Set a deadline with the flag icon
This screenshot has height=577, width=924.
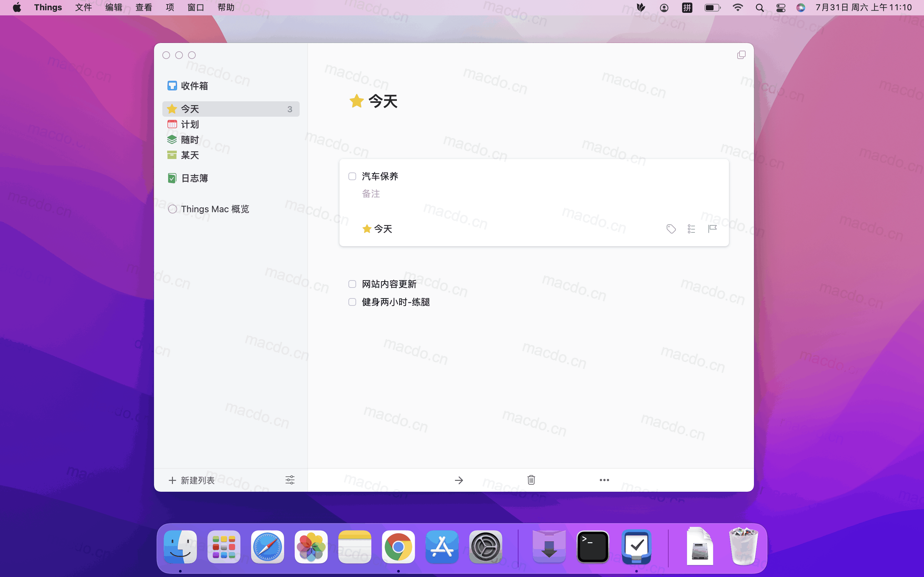click(713, 229)
